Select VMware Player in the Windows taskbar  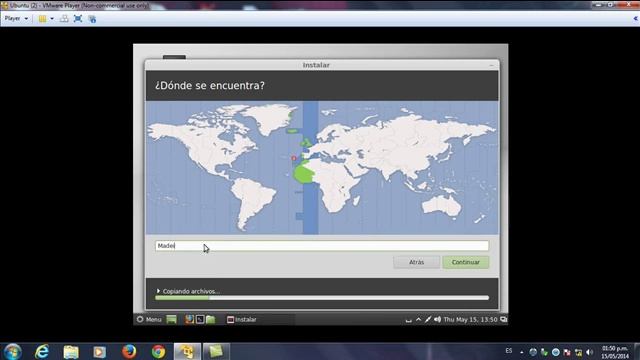pos(187,351)
